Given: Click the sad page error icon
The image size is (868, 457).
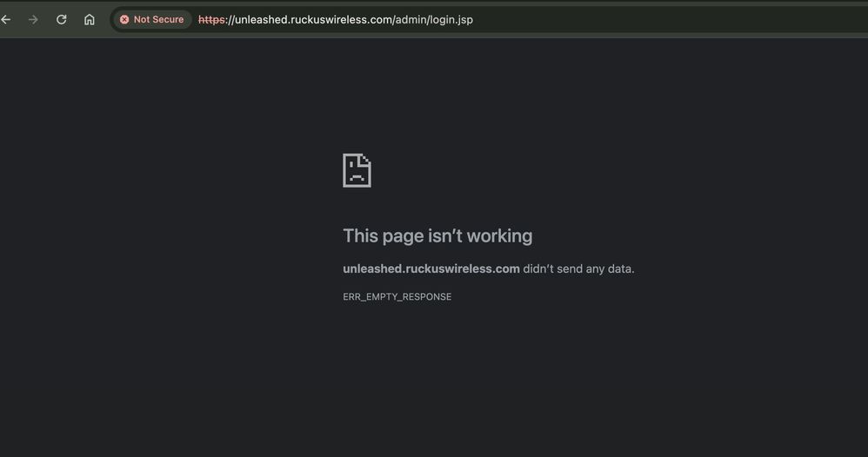Looking at the screenshot, I should [x=357, y=170].
